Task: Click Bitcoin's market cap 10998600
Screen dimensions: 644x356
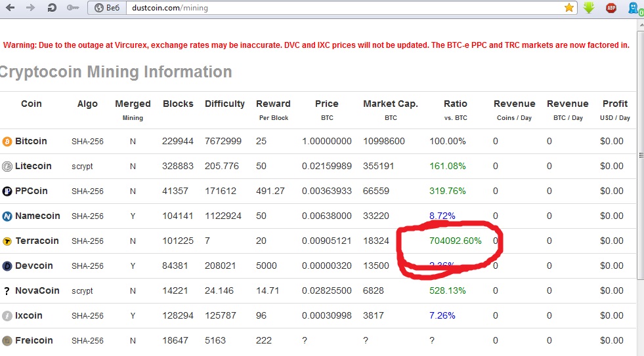Action: click(383, 141)
